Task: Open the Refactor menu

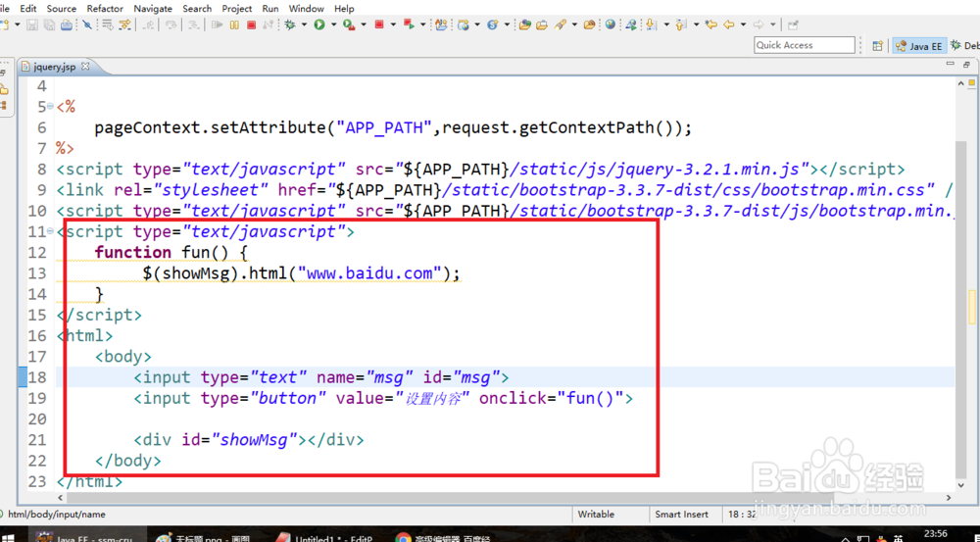Action: click(x=105, y=8)
